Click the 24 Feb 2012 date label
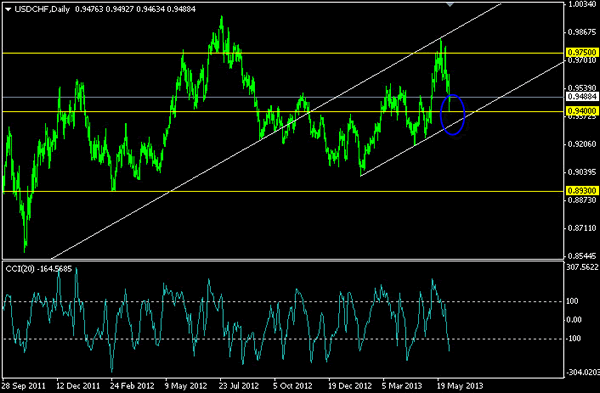Screen dimensions: 600x393 [x=133, y=386]
